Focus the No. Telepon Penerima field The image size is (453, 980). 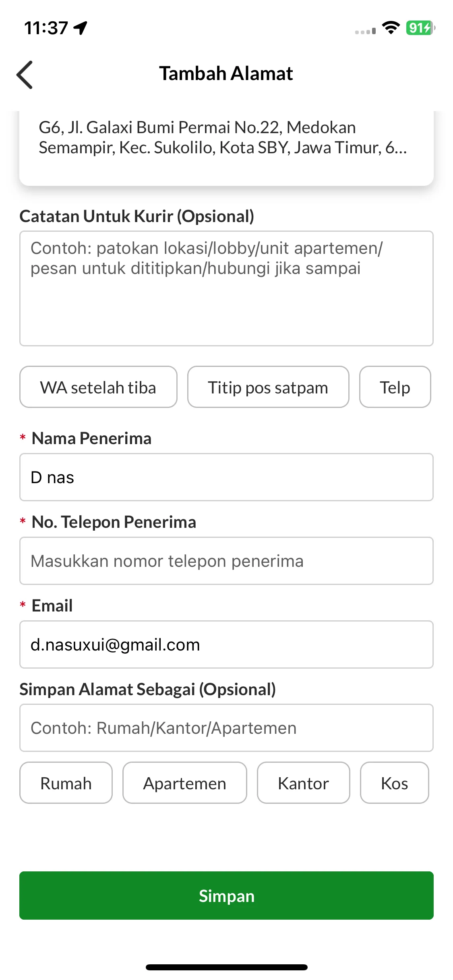226,561
